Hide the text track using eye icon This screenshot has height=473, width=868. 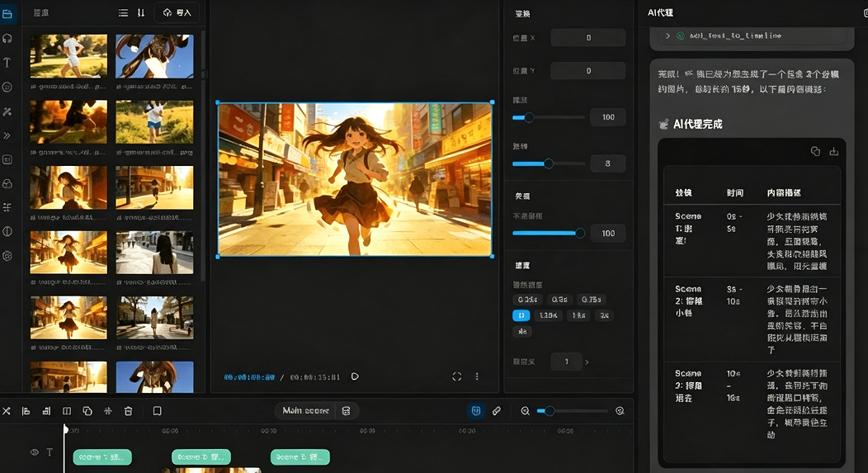click(x=35, y=452)
